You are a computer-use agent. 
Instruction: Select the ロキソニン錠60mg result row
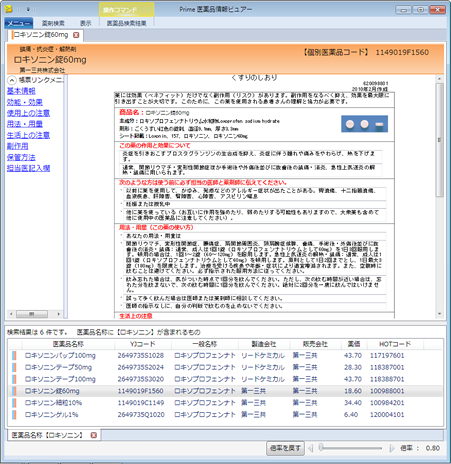226,391
